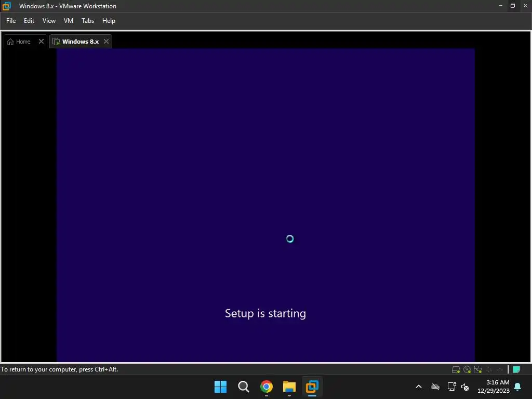Open the Windows Start menu

pos(220,387)
